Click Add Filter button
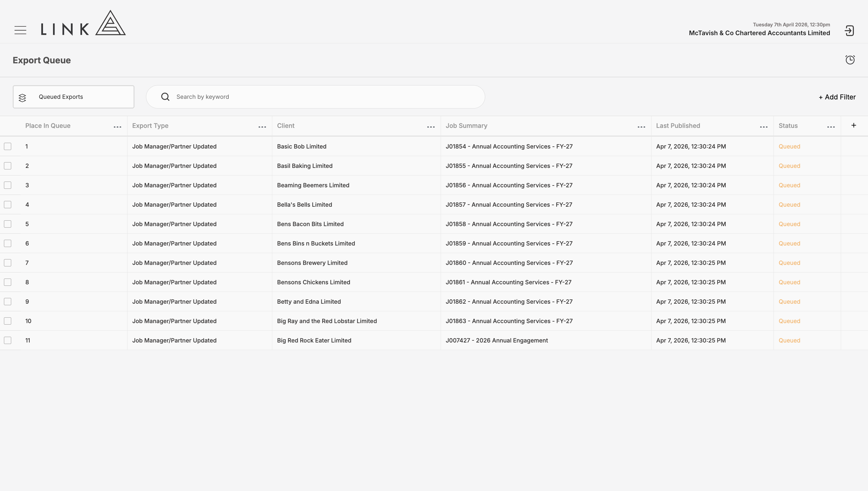Image resolution: width=868 pixels, height=491 pixels. pyautogui.click(x=837, y=97)
